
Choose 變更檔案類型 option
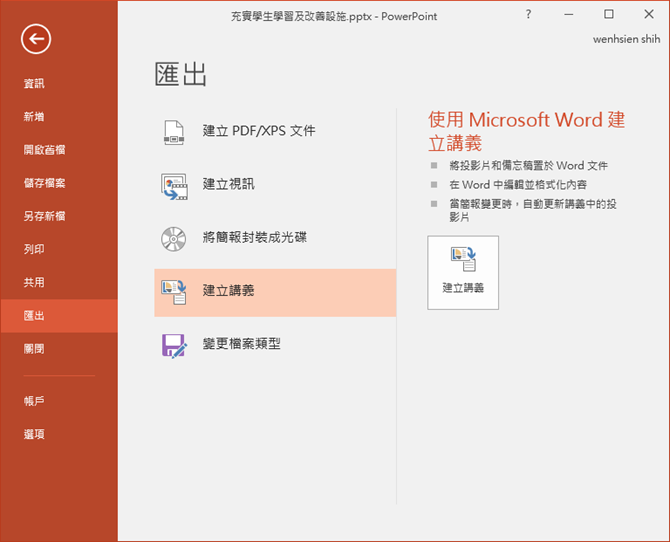point(275,345)
